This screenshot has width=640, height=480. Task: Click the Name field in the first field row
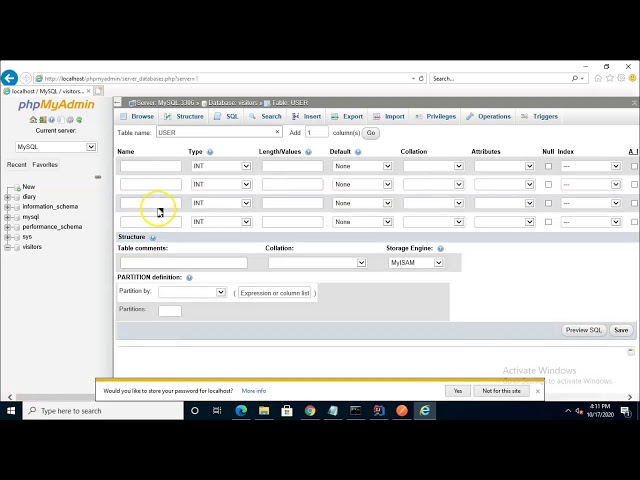pos(151,166)
